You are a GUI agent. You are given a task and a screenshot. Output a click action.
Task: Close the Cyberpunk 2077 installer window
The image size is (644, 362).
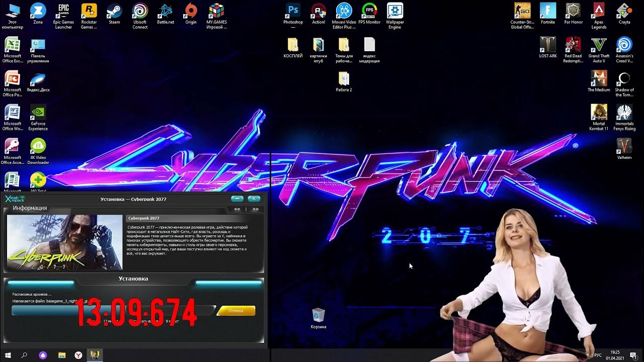(255, 199)
